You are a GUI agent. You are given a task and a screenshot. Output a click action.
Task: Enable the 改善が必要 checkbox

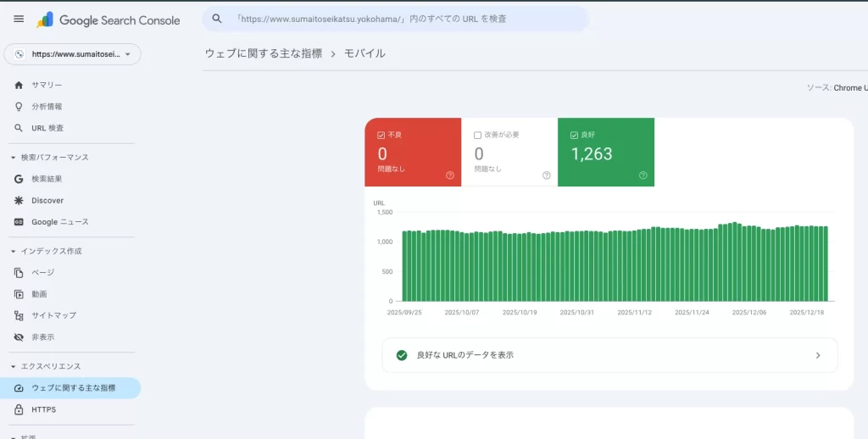coord(478,135)
